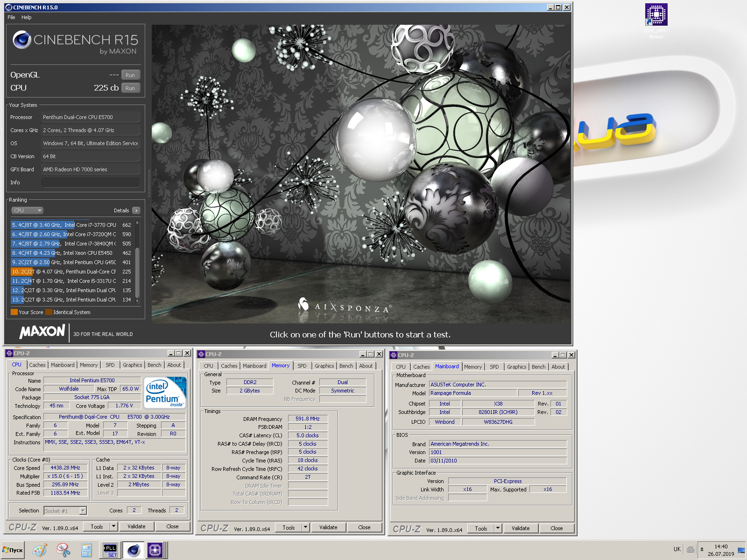Launch Snipping Tool from the taskbar
This screenshot has width=747, height=560.
(x=63, y=550)
